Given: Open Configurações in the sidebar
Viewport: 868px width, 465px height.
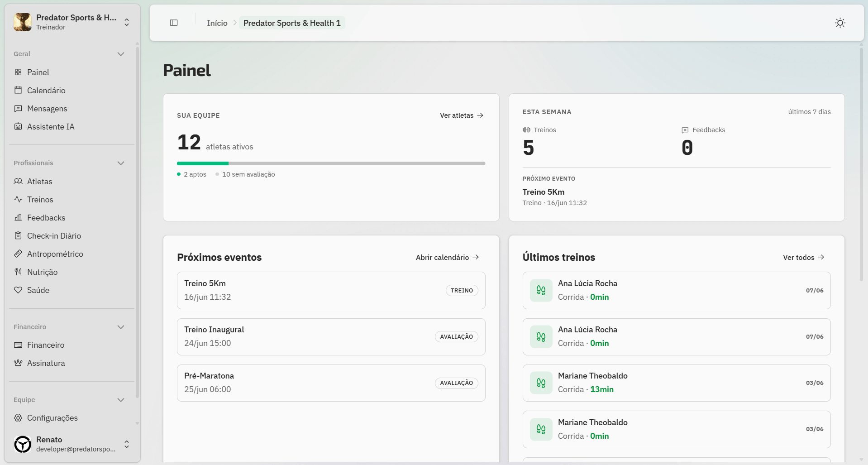Looking at the screenshot, I should 72,417.
